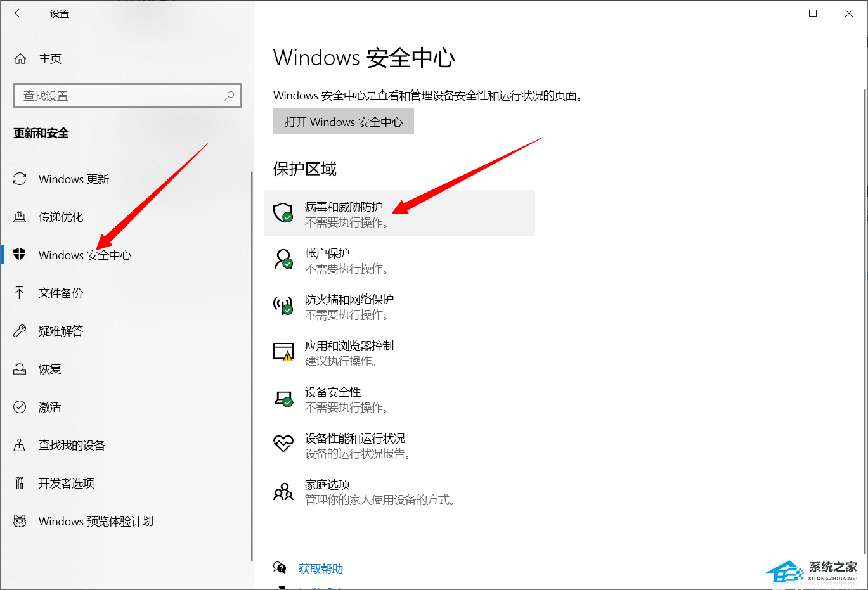
Task: Click the 打开 Windows 安全中心 button
Action: tap(344, 122)
